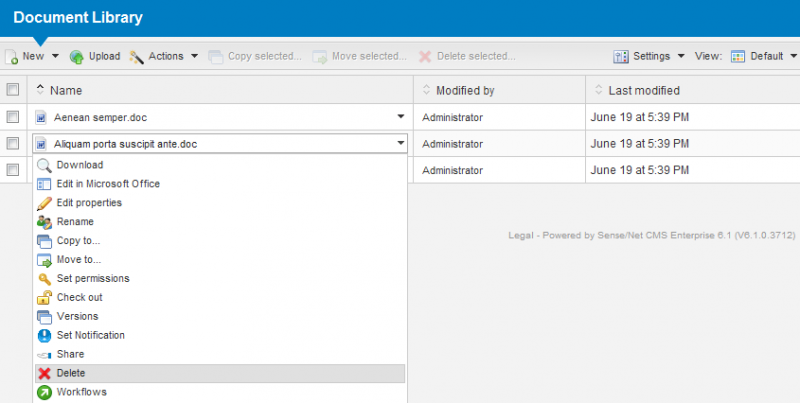Viewport: 800px width, 403px height.
Task: Sort by Name column arrows
Action: point(40,90)
